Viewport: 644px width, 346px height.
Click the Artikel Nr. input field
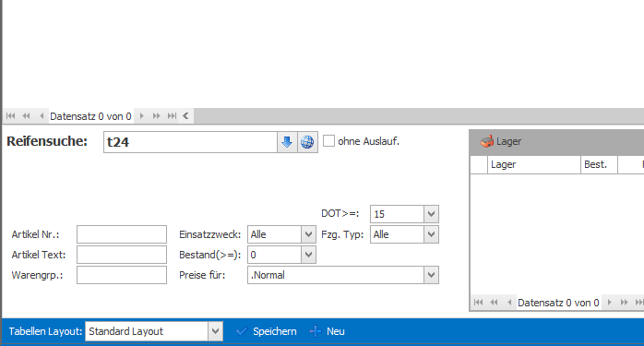pos(122,234)
